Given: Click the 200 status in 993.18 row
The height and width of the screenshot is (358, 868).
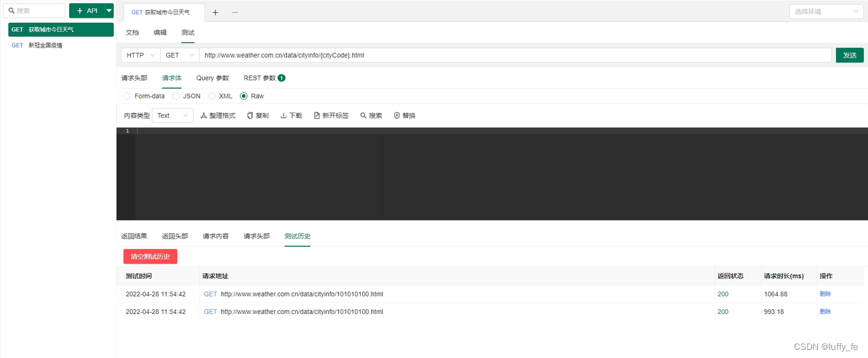Looking at the screenshot, I should [x=723, y=311].
